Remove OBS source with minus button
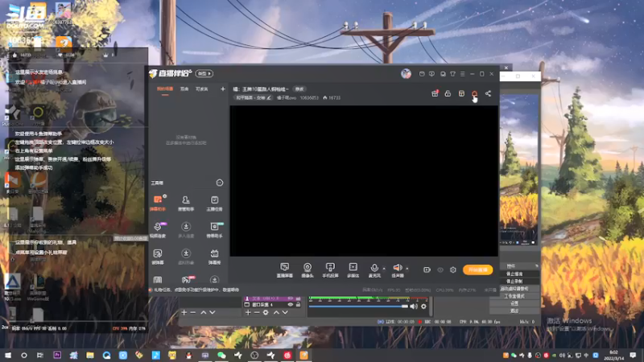This screenshot has height=362, width=644. (257, 313)
